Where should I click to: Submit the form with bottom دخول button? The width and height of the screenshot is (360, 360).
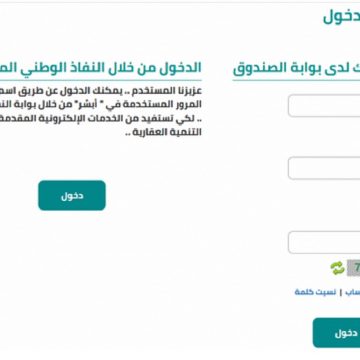[336, 333]
